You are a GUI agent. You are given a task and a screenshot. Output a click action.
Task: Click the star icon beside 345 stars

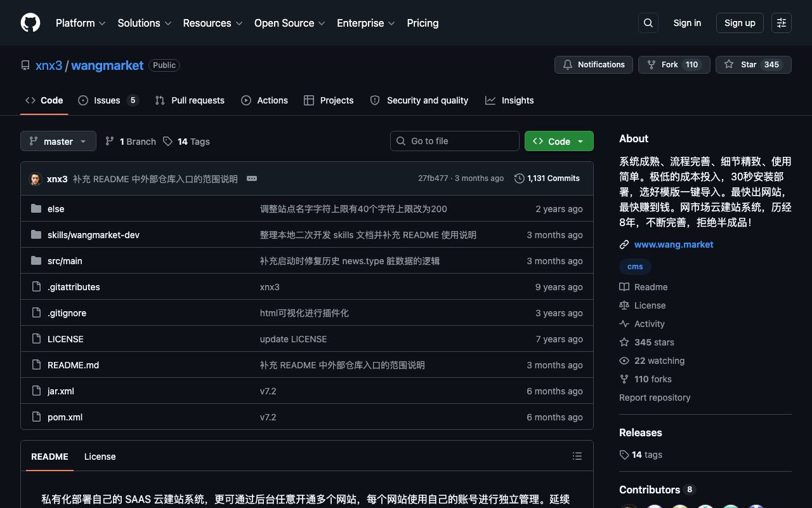coord(624,342)
